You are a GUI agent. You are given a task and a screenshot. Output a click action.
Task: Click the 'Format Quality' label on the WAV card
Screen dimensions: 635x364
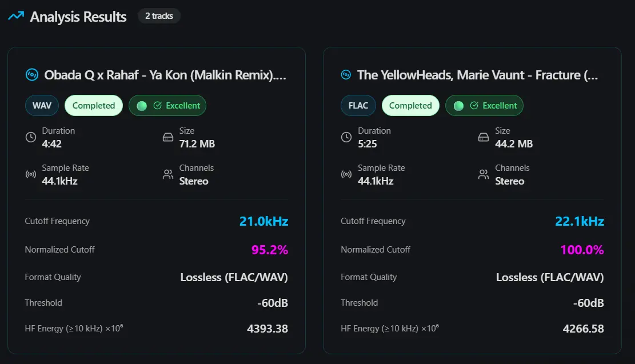(x=53, y=277)
